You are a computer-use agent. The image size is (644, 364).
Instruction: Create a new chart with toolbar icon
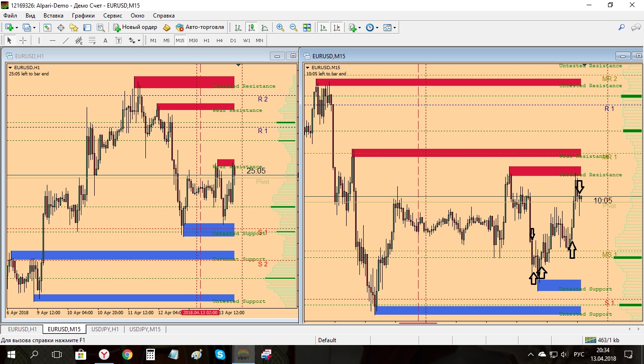coord(9,27)
